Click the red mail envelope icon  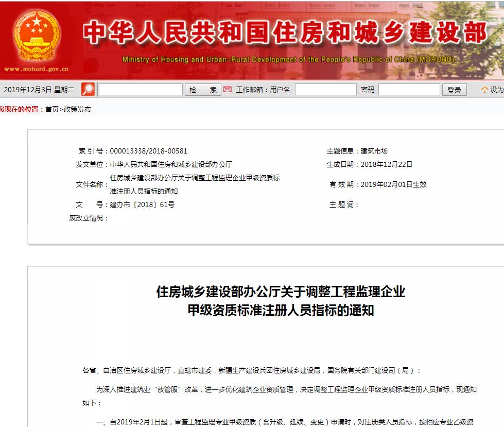227,90
